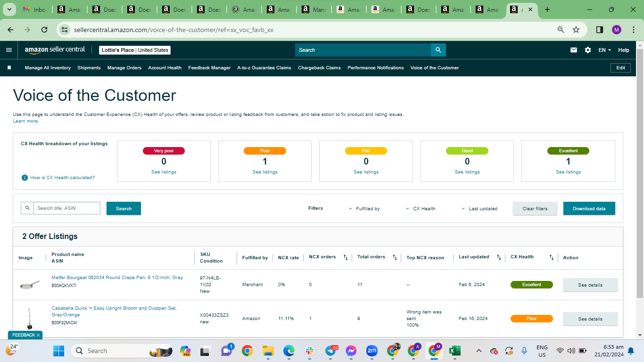The height and width of the screenshot is (362, 644).
Task: Click the info icon beside How is CX Health calculated
Action: coord(25,178)
